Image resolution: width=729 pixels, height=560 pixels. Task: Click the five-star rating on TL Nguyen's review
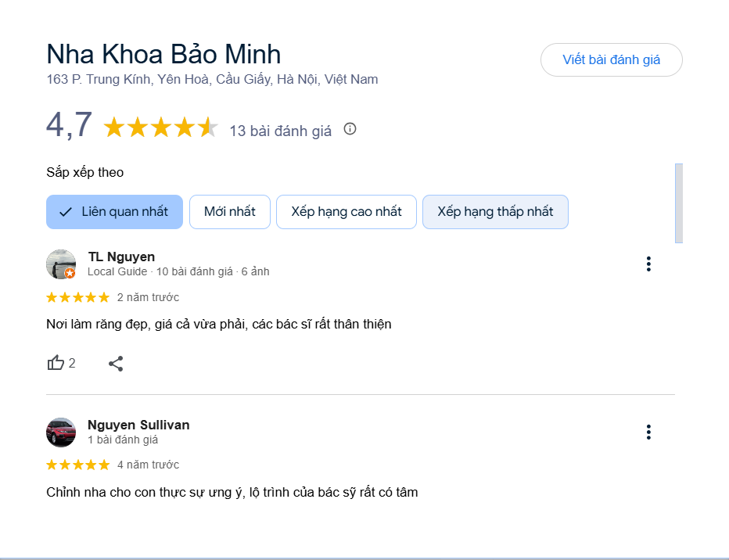pyautogui.click(x=77, y=297)
